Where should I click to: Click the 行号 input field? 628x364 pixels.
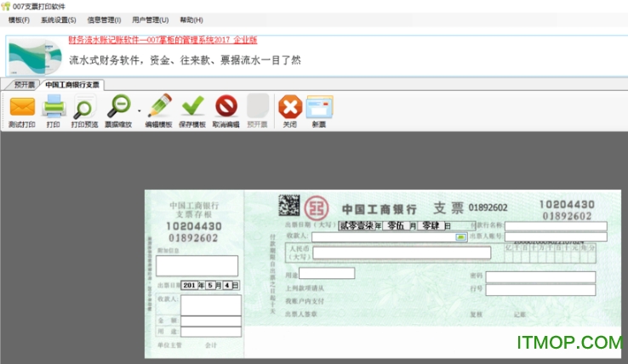click(540, 290)
